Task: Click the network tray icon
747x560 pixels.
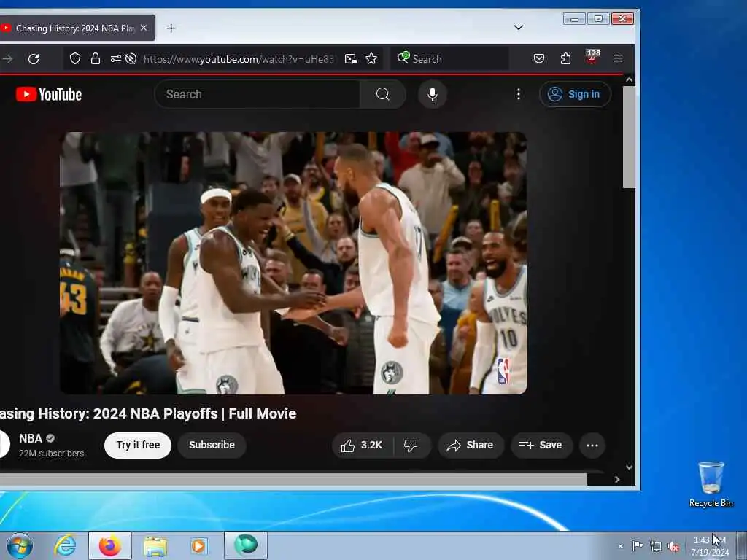Action: pyautogui.click(x=656, y=546)
